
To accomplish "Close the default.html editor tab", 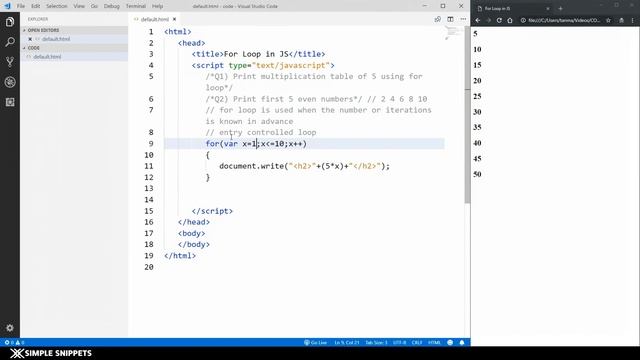I will [174, 19].
